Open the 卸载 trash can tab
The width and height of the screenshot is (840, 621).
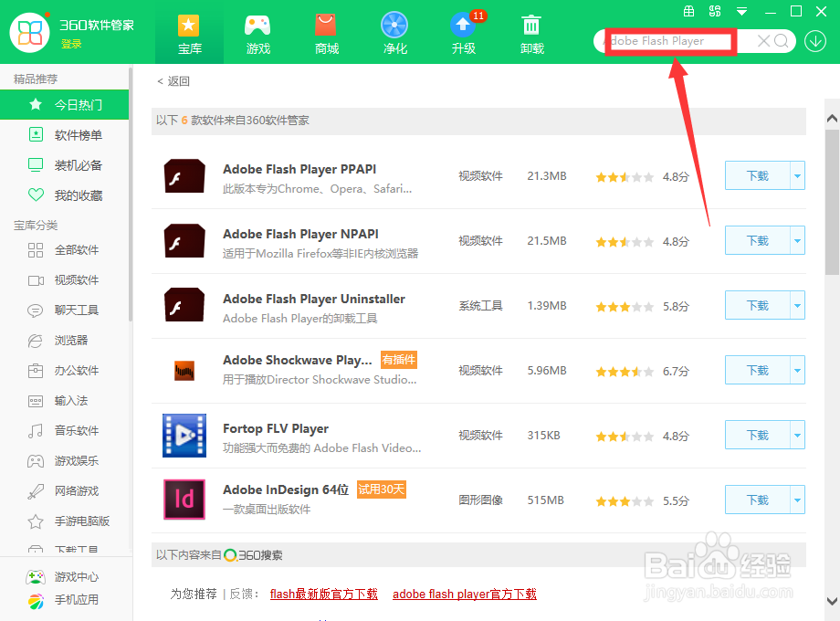[x=532, y=33]
